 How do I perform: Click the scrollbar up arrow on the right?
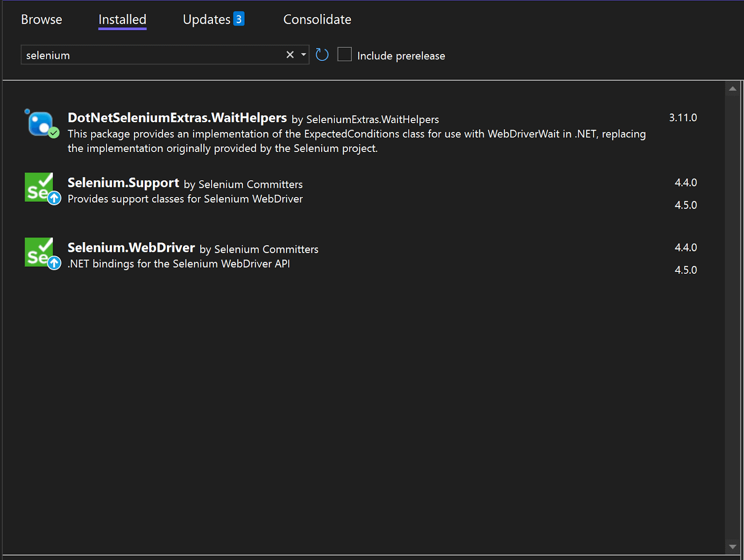coord(732,88)
